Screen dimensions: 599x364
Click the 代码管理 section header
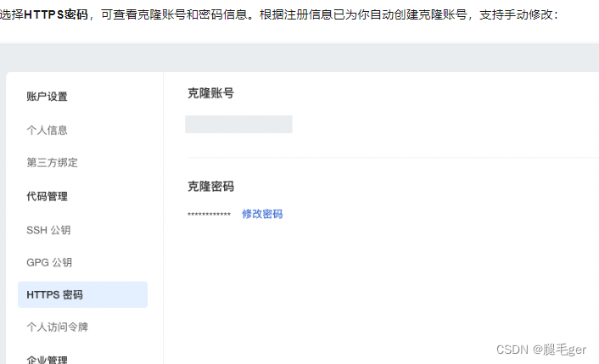[47, 196]
